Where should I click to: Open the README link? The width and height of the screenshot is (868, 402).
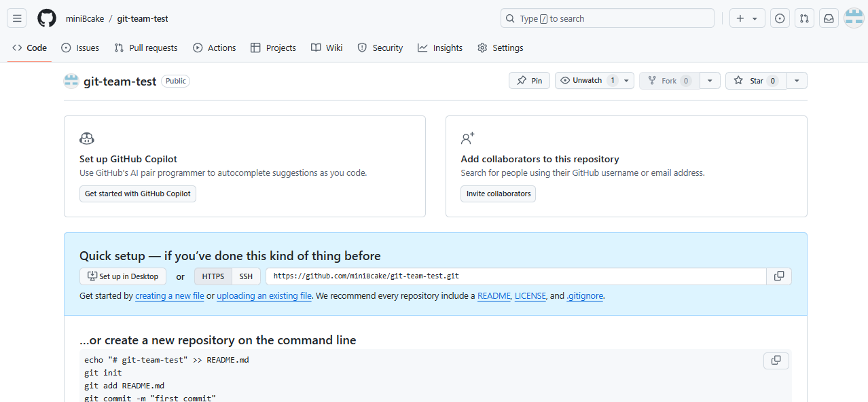point(494,296)
